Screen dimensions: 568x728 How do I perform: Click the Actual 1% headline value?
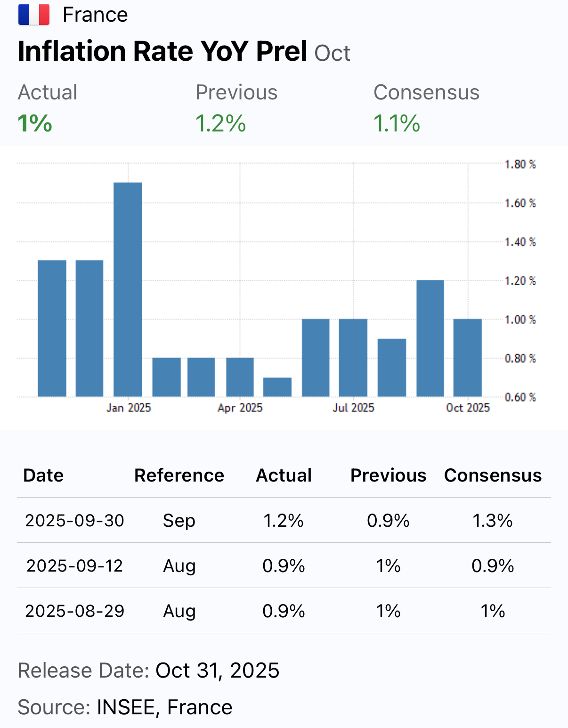[x=35, y=123]
